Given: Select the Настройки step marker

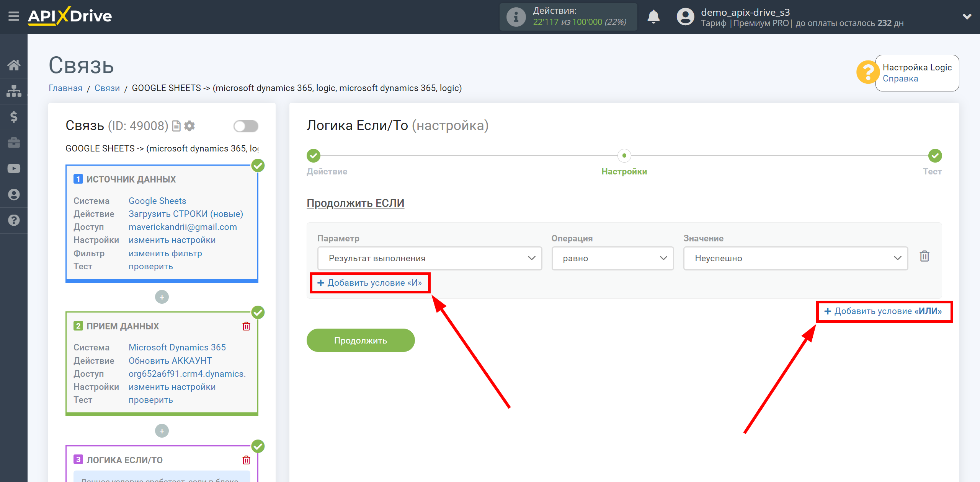Looking at the screenshot, I should pos(624,156).
